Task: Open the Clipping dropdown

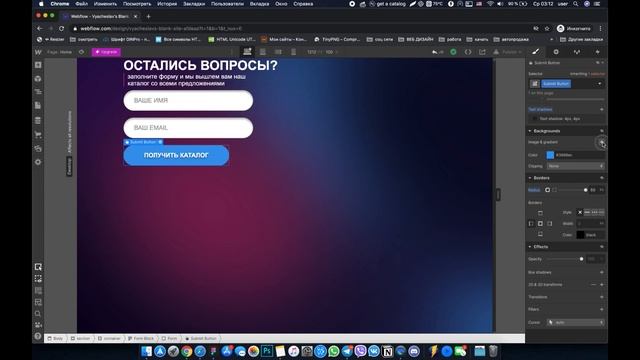Action: tap(575, 166)
